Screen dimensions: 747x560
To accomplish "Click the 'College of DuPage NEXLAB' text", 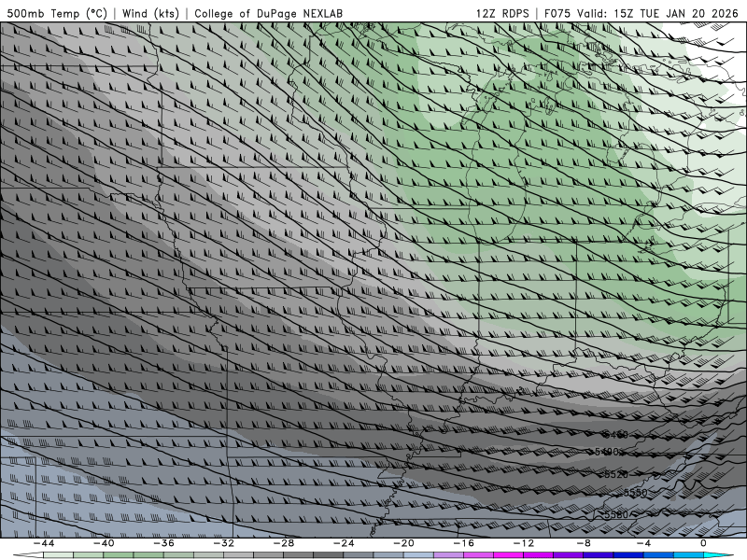I will coord(268,13).
